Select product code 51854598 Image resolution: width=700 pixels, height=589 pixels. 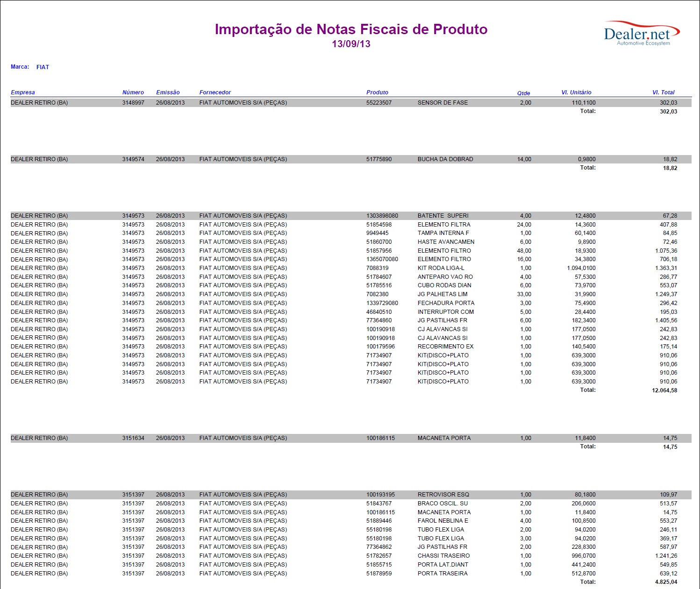click(379, 225)
